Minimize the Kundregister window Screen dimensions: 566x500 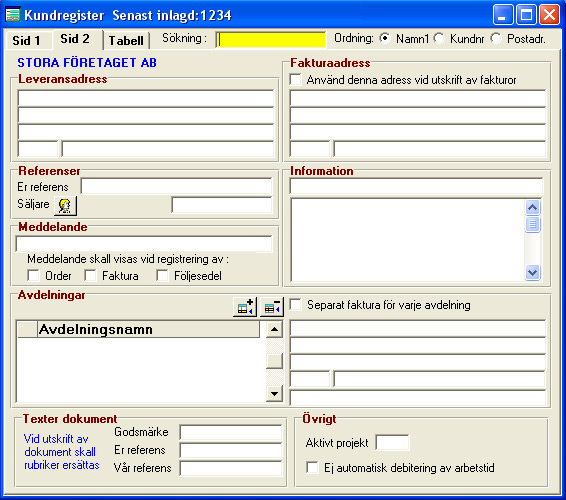tap(502, 15)
